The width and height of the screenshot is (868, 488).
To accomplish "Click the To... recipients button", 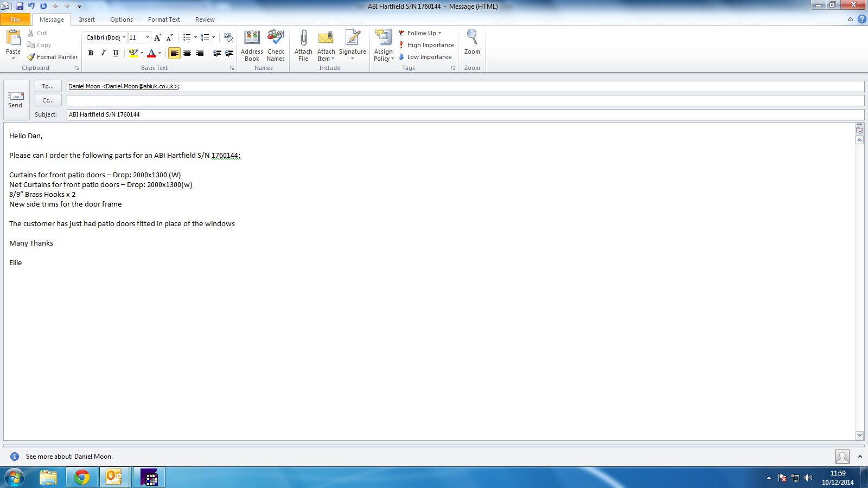I will click(x=48, y=86).
